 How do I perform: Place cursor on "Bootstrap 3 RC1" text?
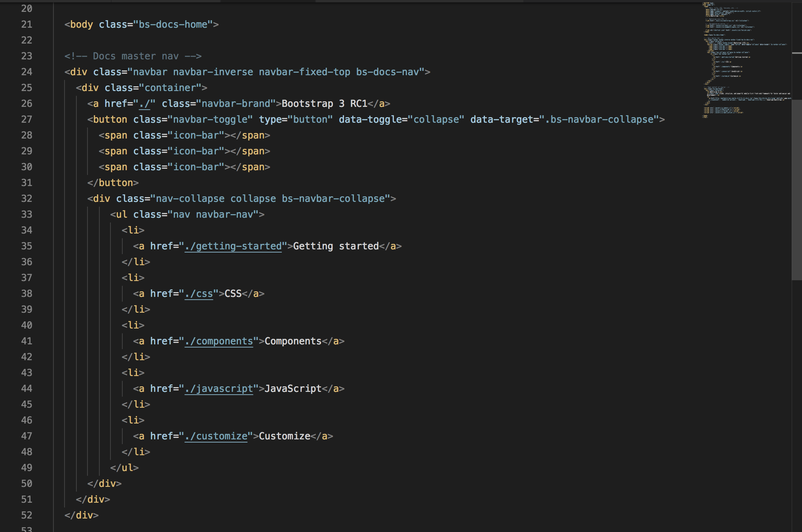(x=325, y=104)
